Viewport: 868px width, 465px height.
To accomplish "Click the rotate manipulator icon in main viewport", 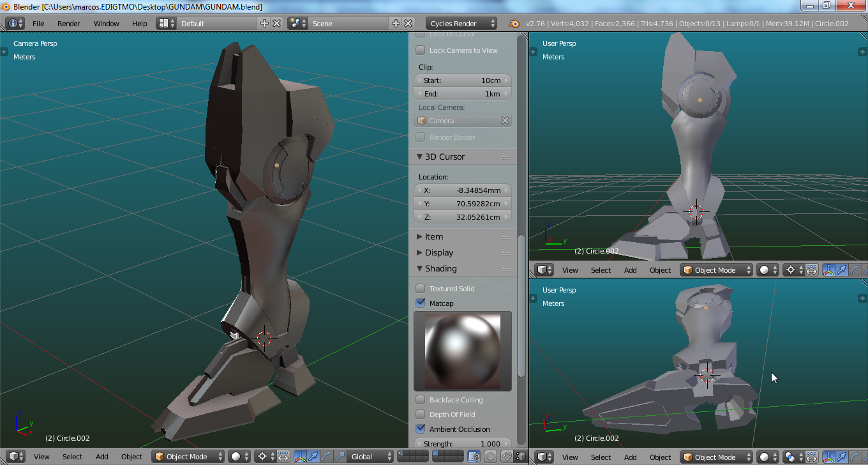I will [x=327, y=457].
